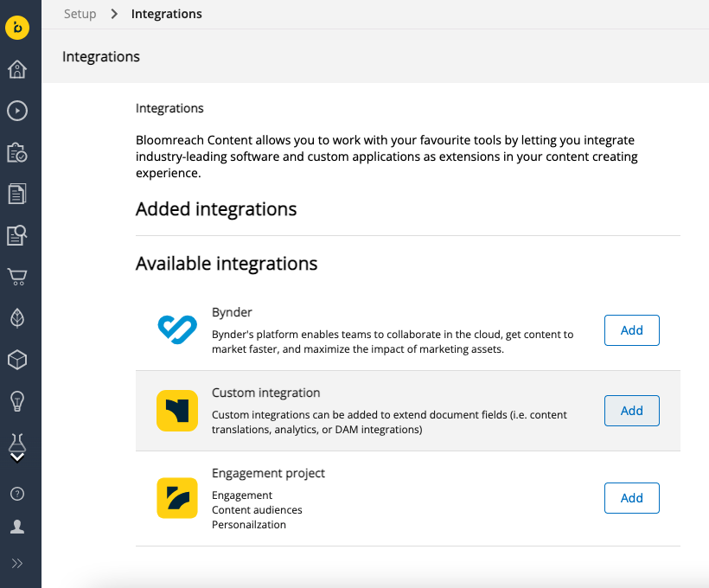Screen dimensions: 709x588
Task: Add the Bynder integration
Action: tap(631, 330)
